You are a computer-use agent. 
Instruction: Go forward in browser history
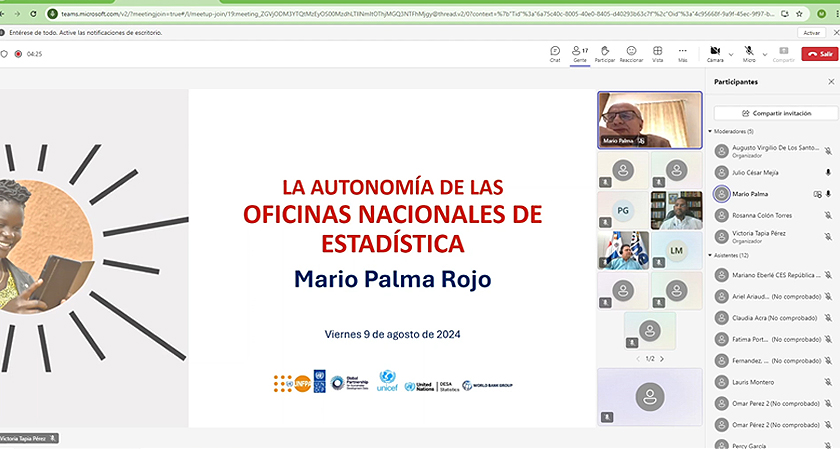[x=17, y=14]
